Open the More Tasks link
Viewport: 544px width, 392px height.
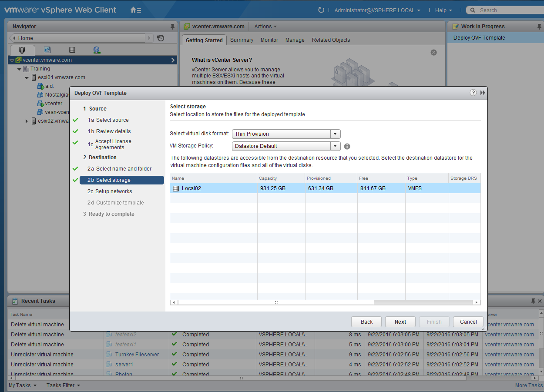[x=529, y=385]
